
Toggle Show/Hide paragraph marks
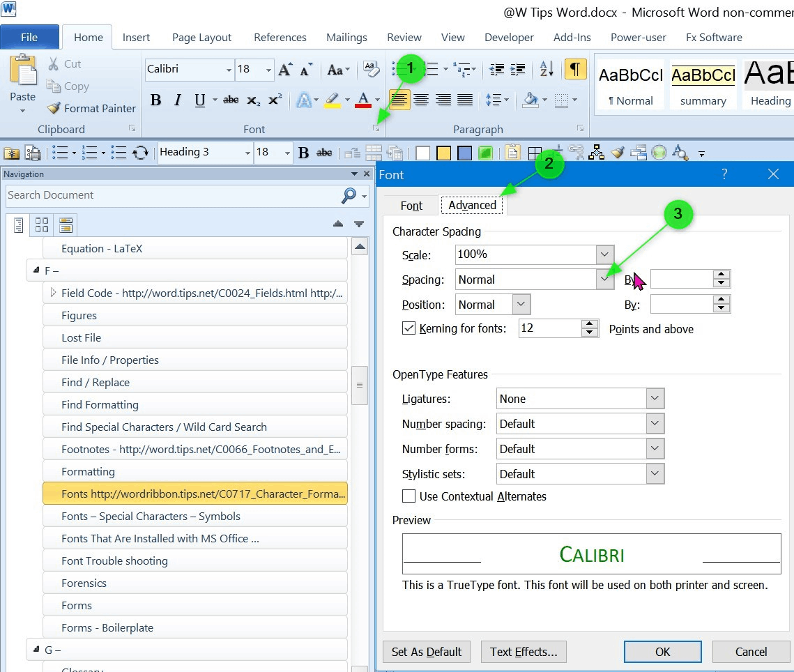[575, 70]
